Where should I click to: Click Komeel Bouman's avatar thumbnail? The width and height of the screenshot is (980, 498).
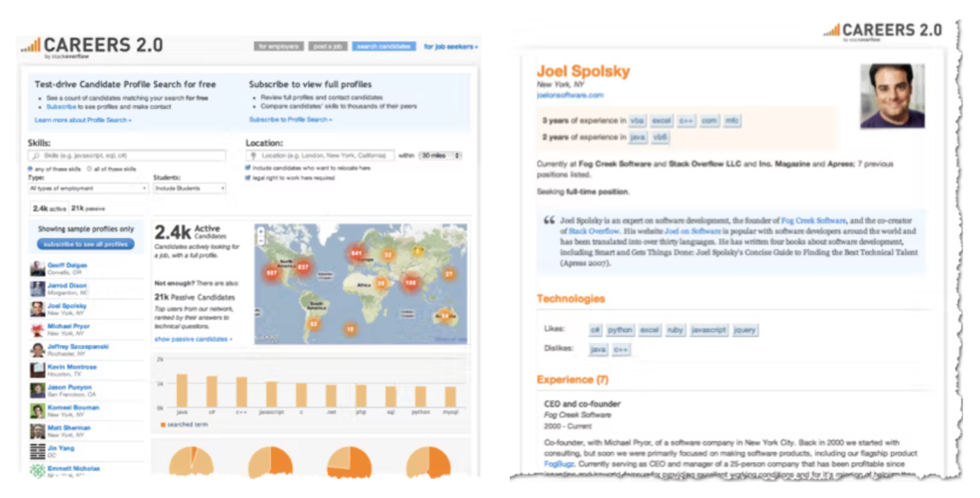pos(37,411)
